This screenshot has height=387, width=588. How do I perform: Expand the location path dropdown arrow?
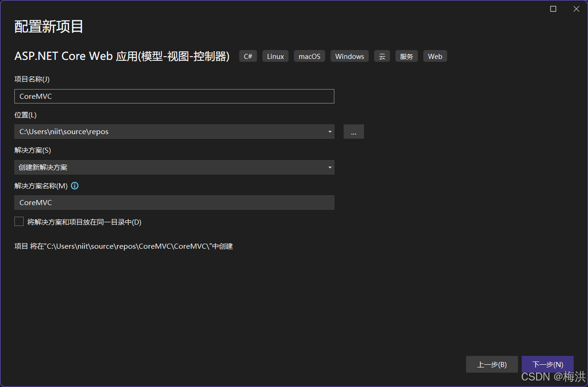330,132
